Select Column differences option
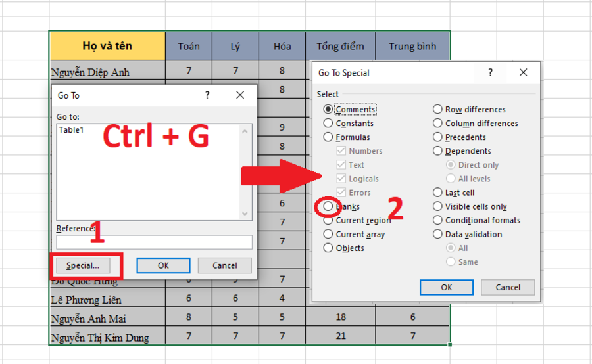592x364 pixels. coord(437,124)
